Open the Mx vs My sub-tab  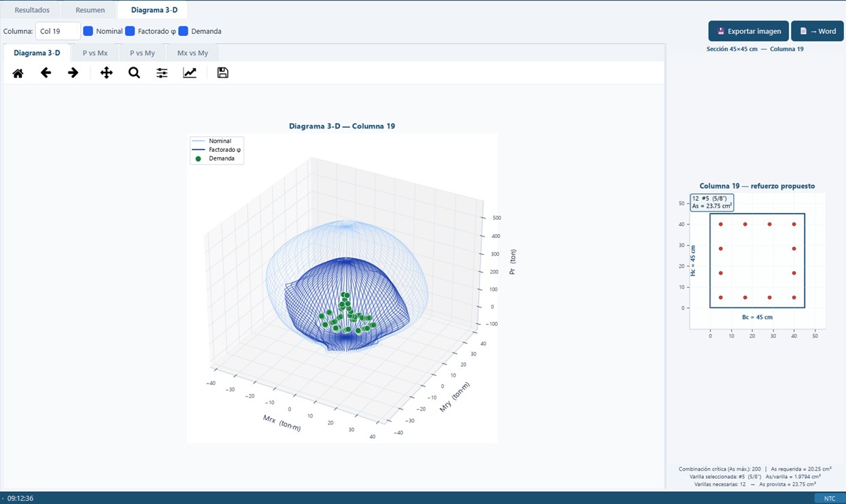(192, 53)
